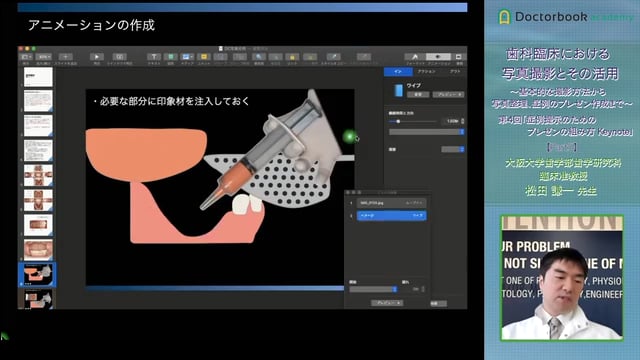Image resolution: width=640 pixels, height=360 pixels.
Task: Select slide 2 thumbnail in navigator
Action: coord(38,101)
